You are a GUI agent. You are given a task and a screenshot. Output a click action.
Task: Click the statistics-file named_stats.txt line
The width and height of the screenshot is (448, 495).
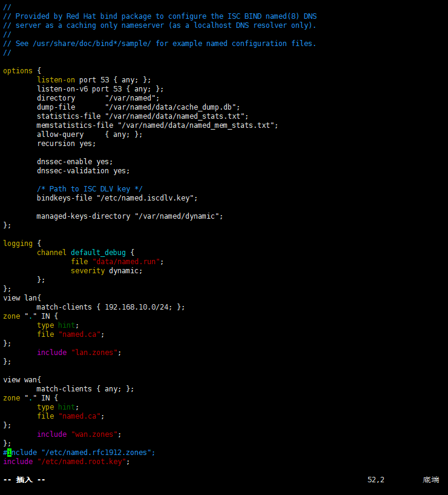click(x=143, y=116)
